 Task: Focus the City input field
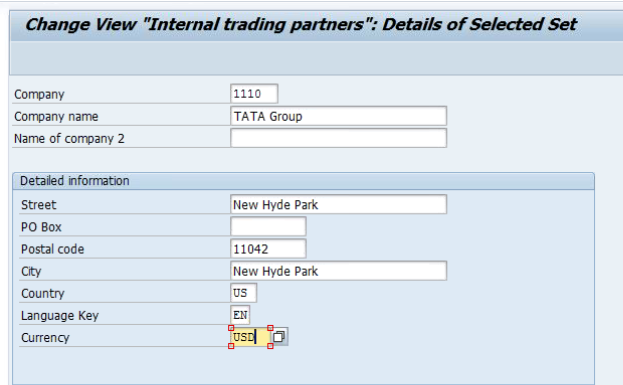(339, 271)
